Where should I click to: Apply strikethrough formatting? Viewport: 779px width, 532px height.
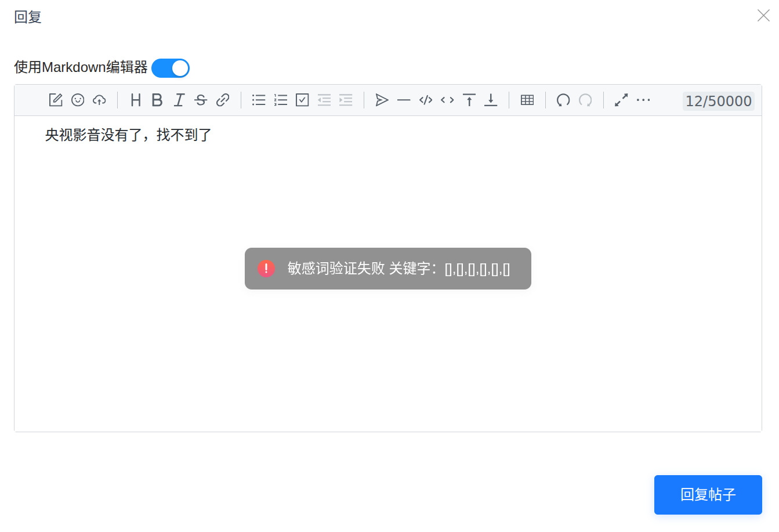click(x=201, y=100)
